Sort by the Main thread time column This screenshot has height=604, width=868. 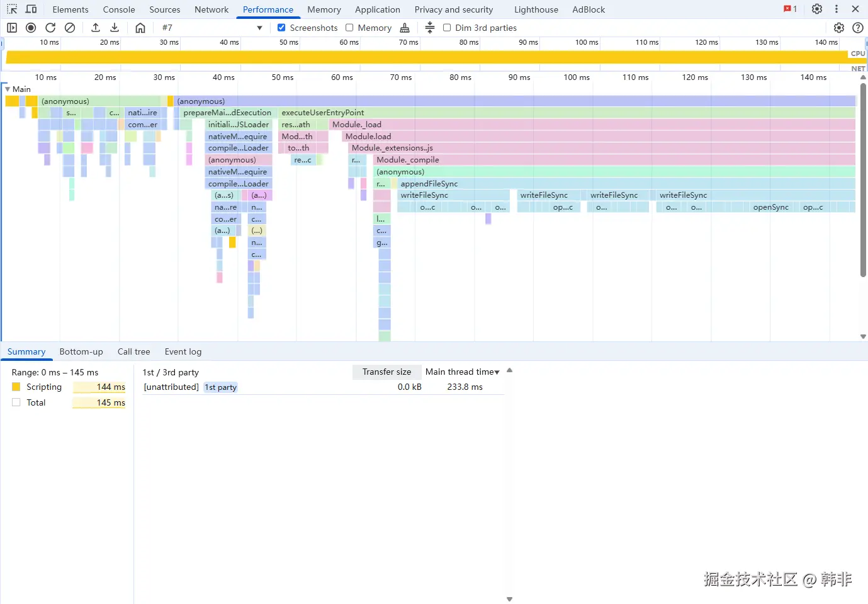point(463,372)
